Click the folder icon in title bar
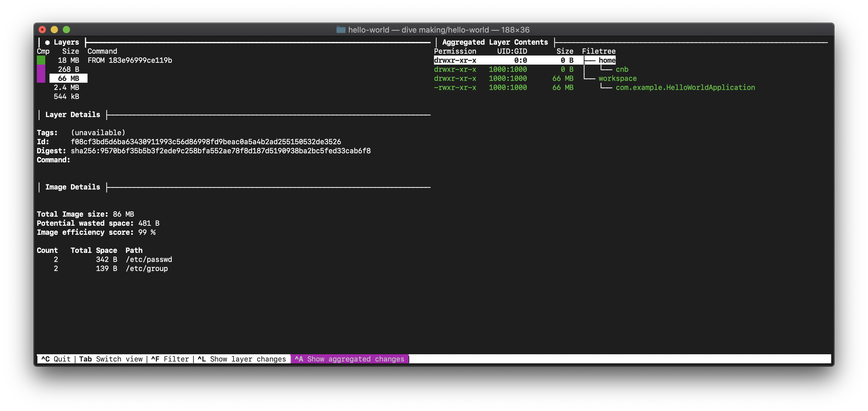The image size is (868, 411). point(341,30)
